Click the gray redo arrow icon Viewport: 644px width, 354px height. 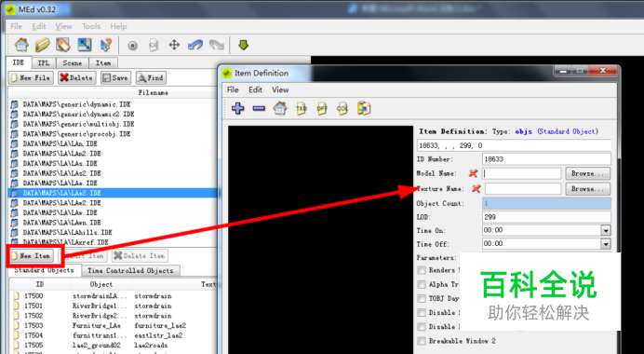point(217,45)
